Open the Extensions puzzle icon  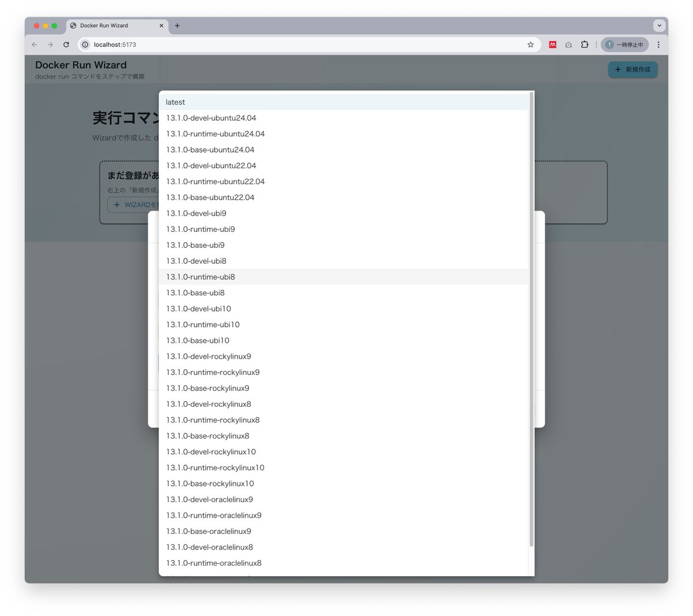(x=584, y=44)
